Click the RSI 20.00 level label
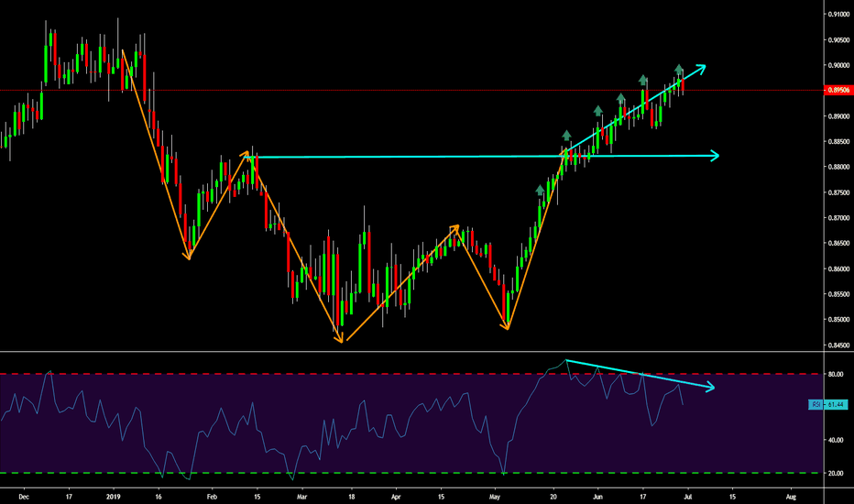Viewport: 854px width, 504px height. coord(836,474)
